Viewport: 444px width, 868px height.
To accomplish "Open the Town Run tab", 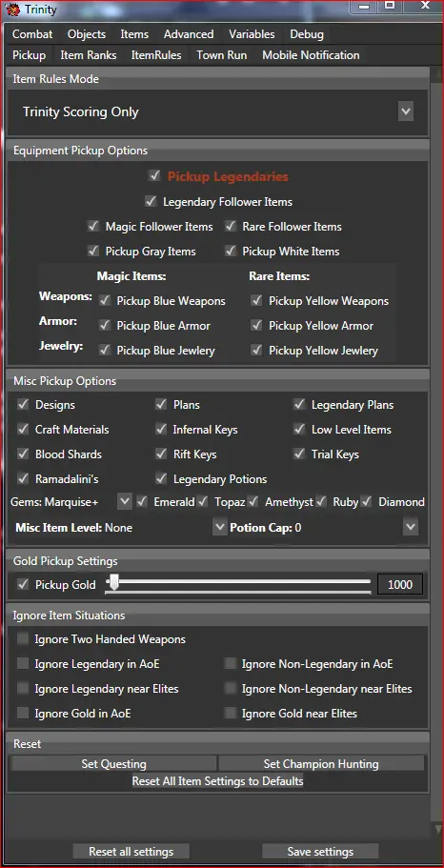I will point(221,55).
